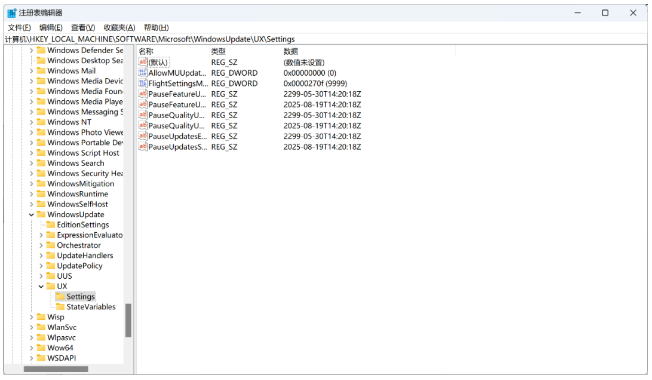The width and height of the screenshot is (652, 380).
Task: Click the tree pane horizontal scrollbar thumb
Action: (x=56, y=369)
